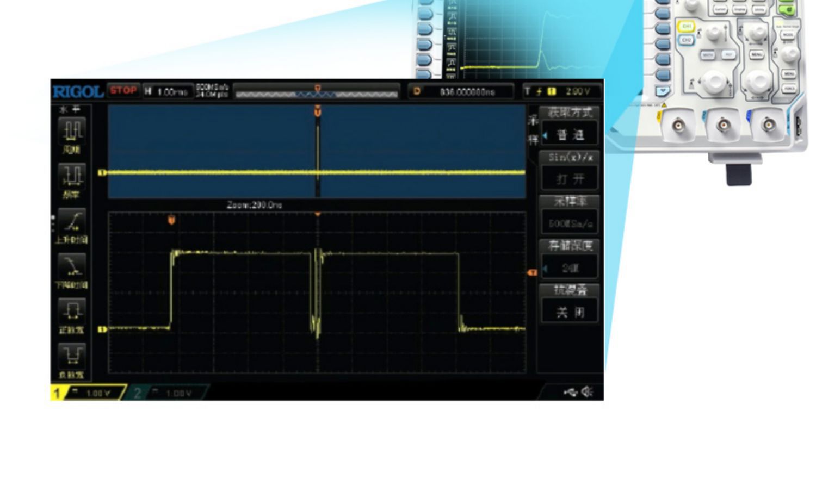Select the 周期 period measurement icon
This screenshot has height=504, width=816.
coord(72,131)
